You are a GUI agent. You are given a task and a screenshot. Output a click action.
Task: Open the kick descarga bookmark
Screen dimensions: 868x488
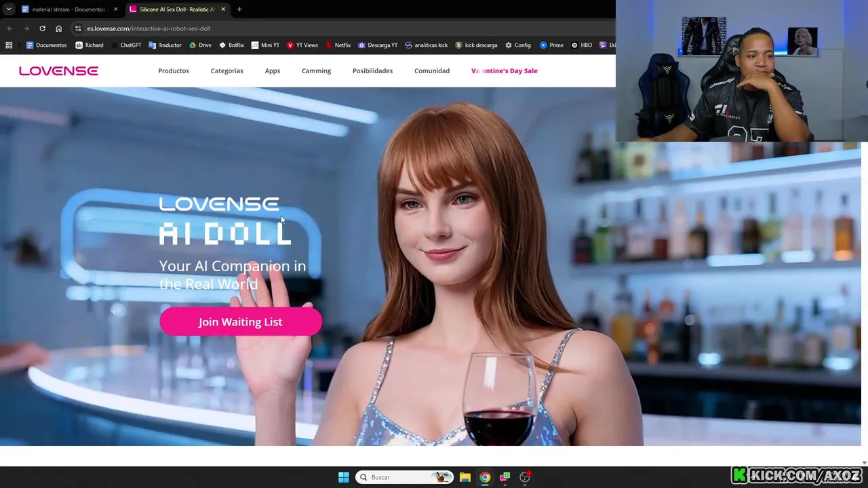[476, 45]
